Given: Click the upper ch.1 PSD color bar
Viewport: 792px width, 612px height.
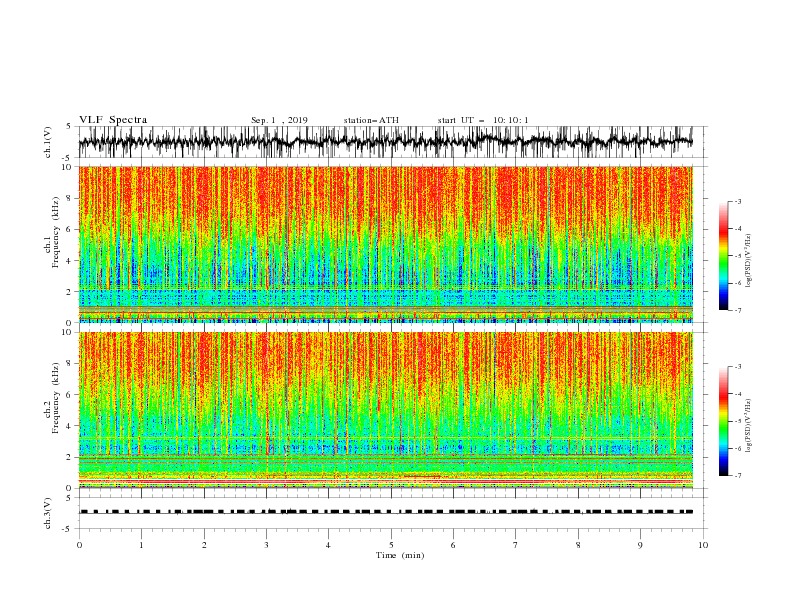Looking at the screenshot, I should pyautogui.click(x=723, y=256).
